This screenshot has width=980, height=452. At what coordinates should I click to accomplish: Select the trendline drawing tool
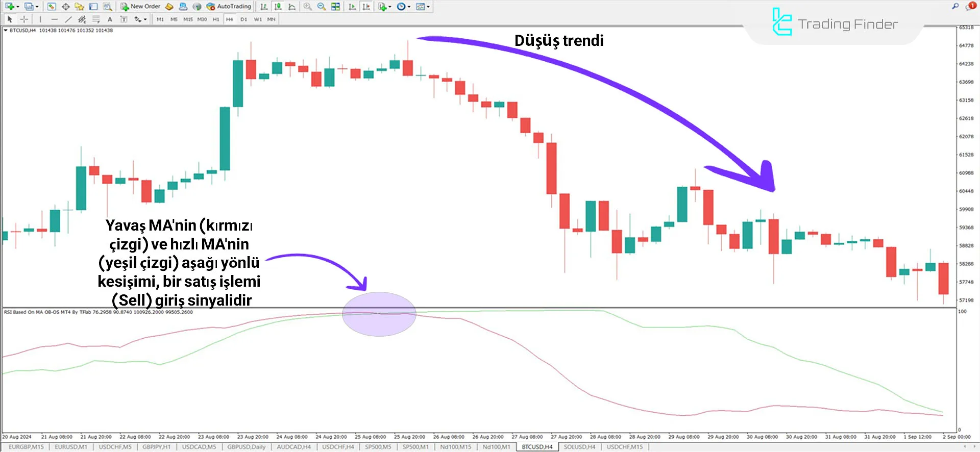pos(68,19)
